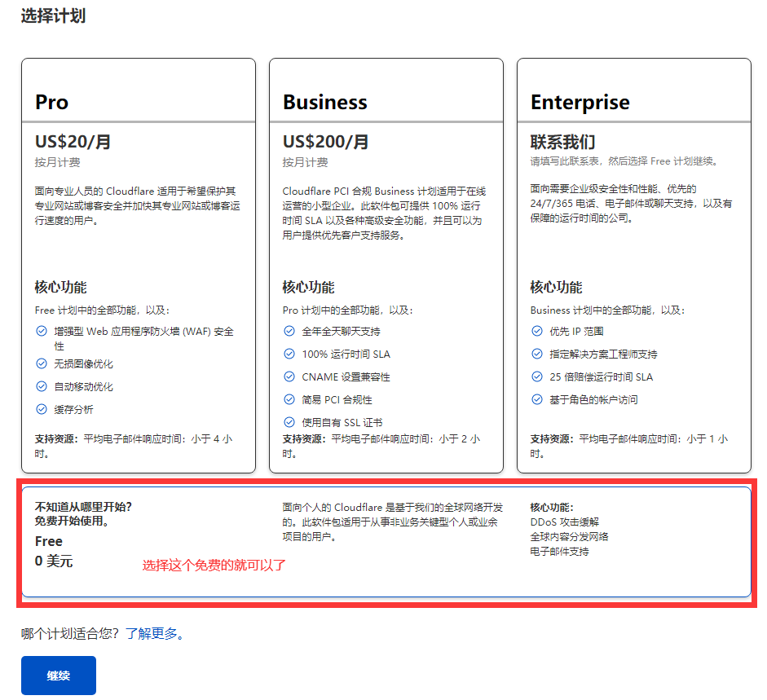The width and height of the screenshot is (767, 700).
Task: Click the 全球内容分发网络 text
Action: (x=570, y=537)
